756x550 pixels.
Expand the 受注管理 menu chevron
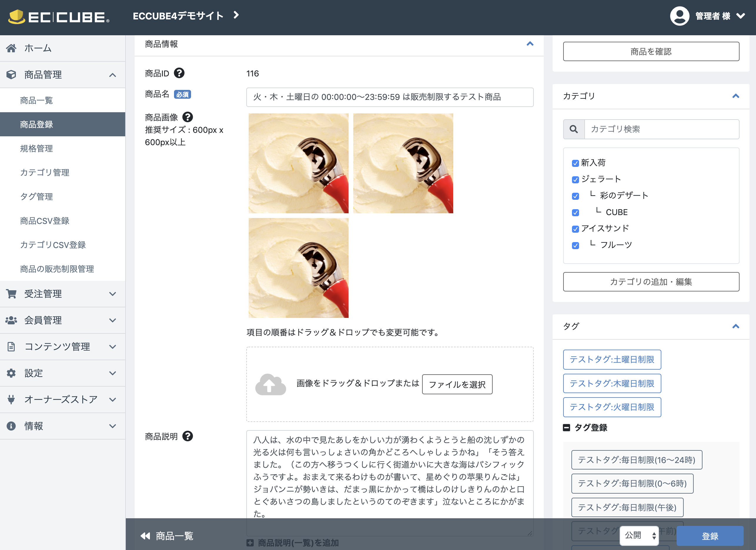[113, 294]
